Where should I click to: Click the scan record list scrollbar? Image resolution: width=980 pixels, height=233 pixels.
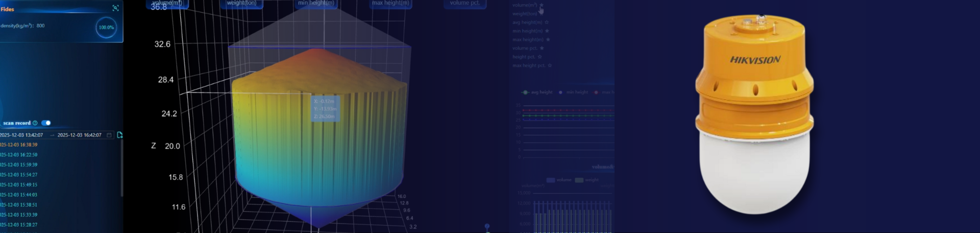pyautogui.click(x=121, y=169)
